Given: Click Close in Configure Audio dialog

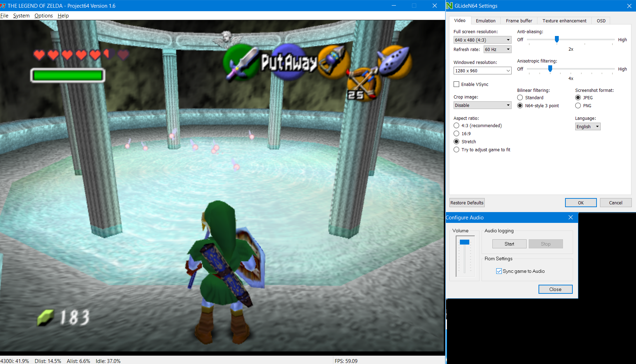Looking at the screenshot, I should pos(555,289).
